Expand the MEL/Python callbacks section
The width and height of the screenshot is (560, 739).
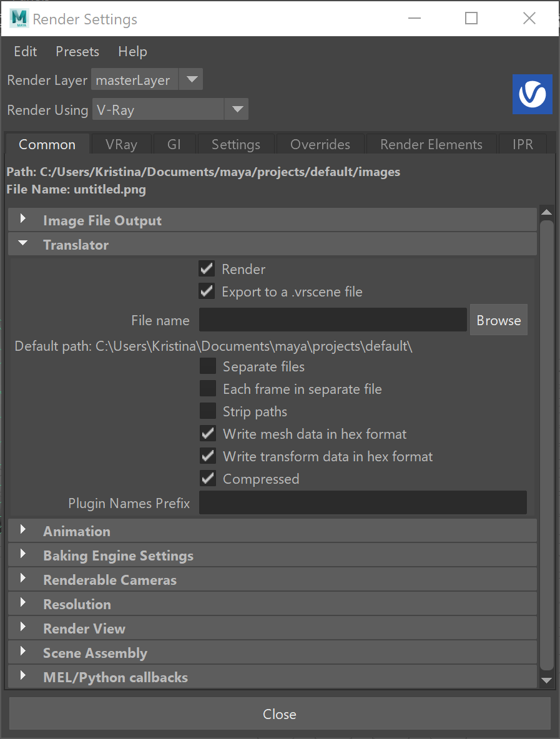tap(22, 675)
